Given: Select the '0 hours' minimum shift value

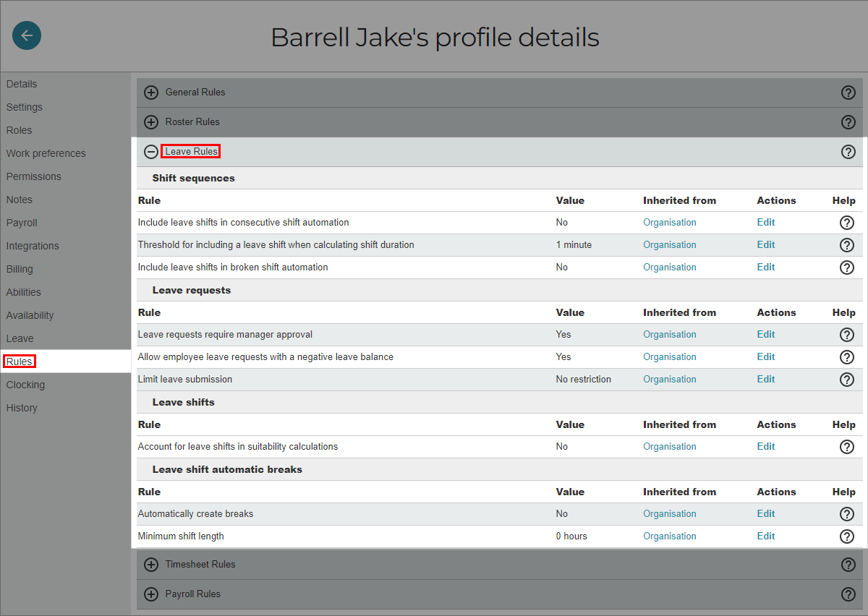Looking at the screenshot, I should [x=571, y=536].
